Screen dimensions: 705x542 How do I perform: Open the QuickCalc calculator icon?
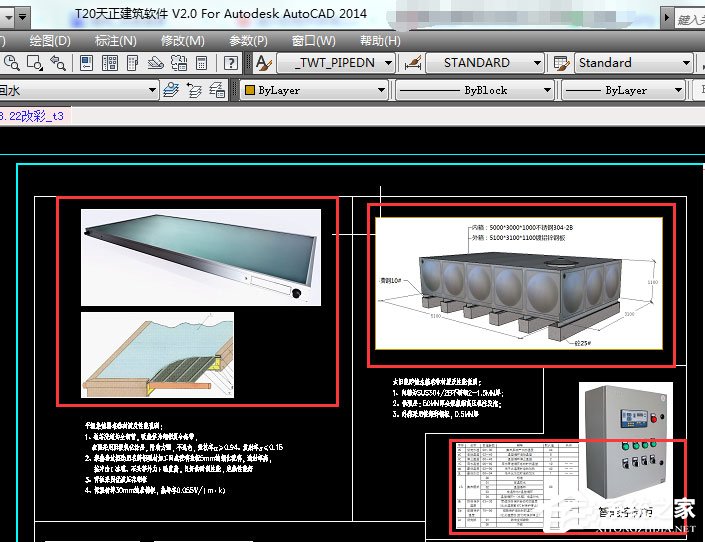click(x=201, y=63)
